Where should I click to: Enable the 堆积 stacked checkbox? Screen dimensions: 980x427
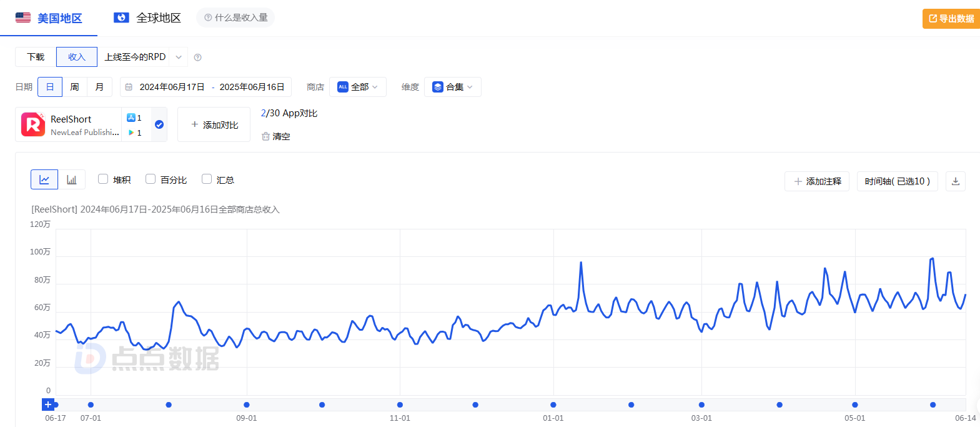(103, 179)
